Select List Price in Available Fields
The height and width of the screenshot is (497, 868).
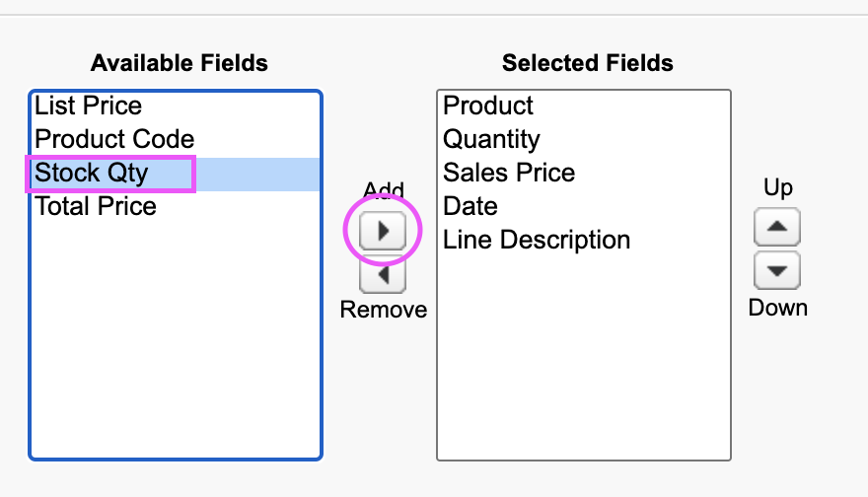pyautogui.click(x=89, y=106)
